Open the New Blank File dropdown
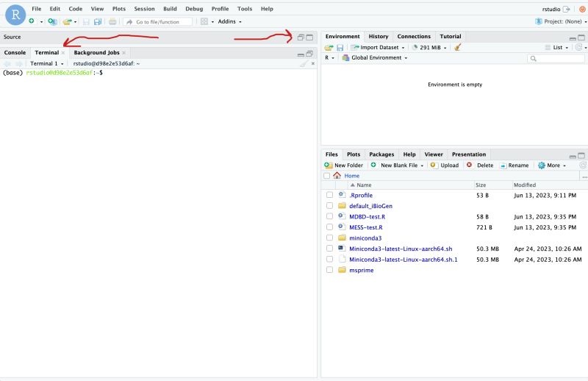Viewport: 588px width, 381px height. (397, 165)
